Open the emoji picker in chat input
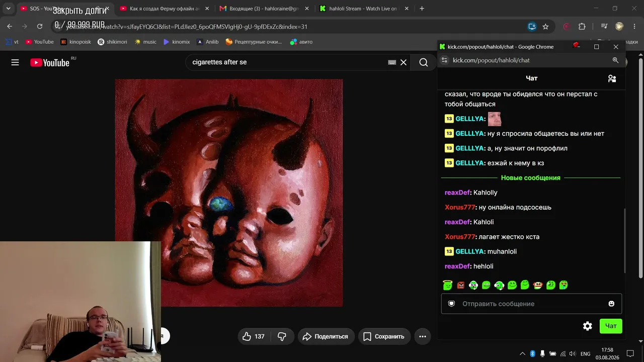This screenshot has width=644, height=362. point(611,304)
